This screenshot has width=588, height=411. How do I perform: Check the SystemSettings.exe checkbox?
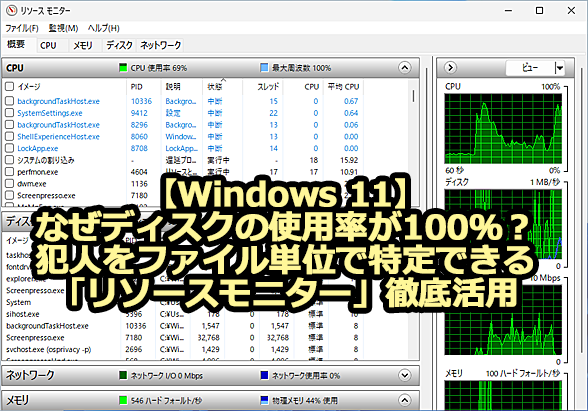coord(10,113)
